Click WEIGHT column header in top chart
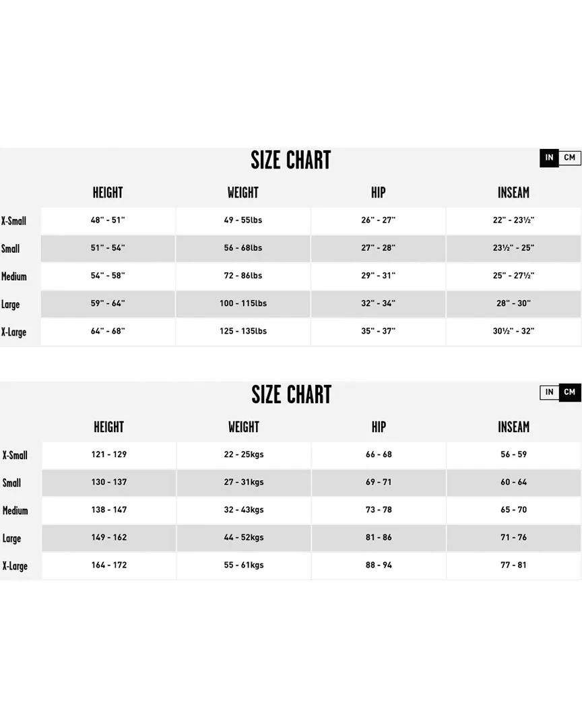Viewport: 582px width, 728px height. coord(243,193)
